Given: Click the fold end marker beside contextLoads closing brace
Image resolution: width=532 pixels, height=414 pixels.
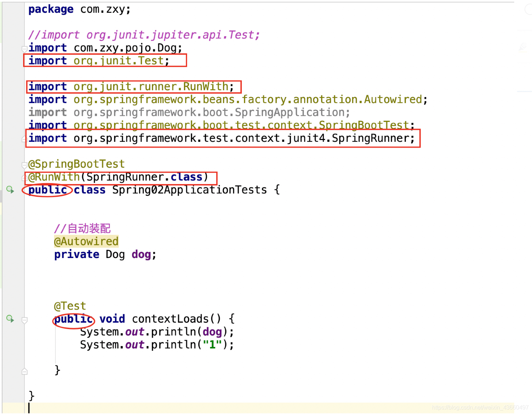Looking at the screenshot, I should click(x=25, y=371).
